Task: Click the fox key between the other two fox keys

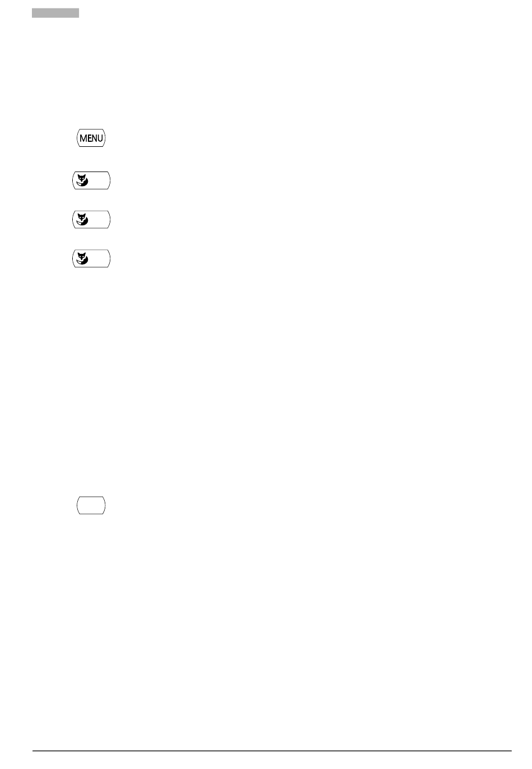Action: [x=91, y=219]
